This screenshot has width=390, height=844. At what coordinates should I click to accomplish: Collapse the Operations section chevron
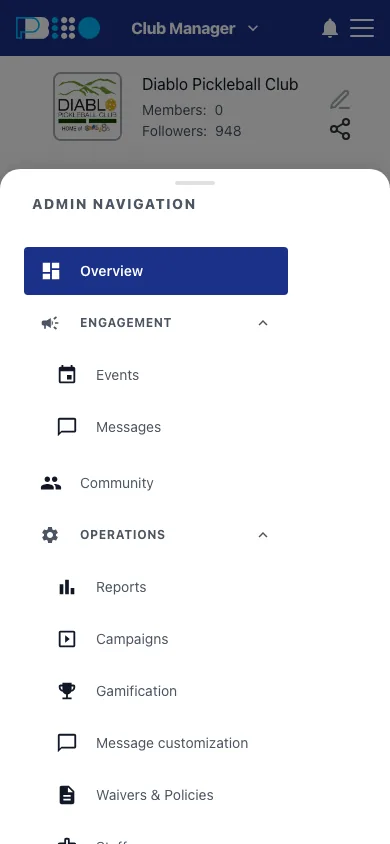click(x=263, y=535)
